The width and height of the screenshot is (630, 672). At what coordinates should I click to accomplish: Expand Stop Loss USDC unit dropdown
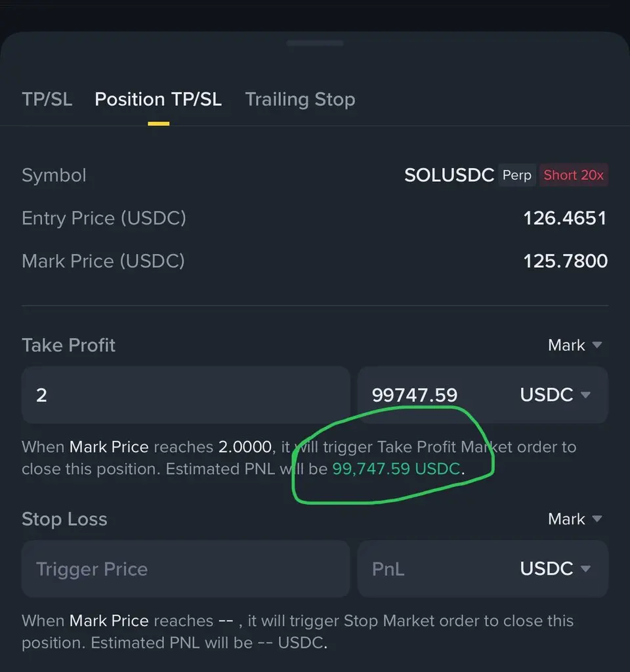[555, 568]
